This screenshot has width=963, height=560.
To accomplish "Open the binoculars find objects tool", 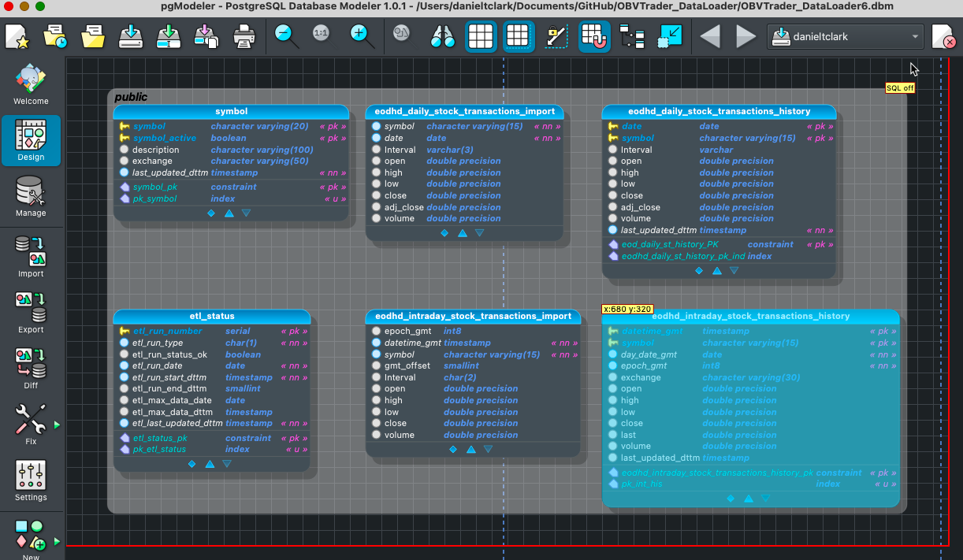I will (x=443, y=36).
